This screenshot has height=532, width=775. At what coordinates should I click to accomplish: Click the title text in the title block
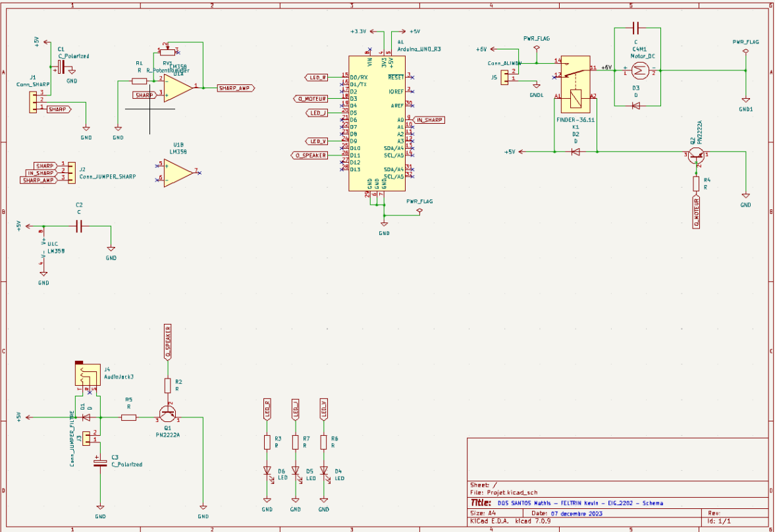click(x=580, y=503)
